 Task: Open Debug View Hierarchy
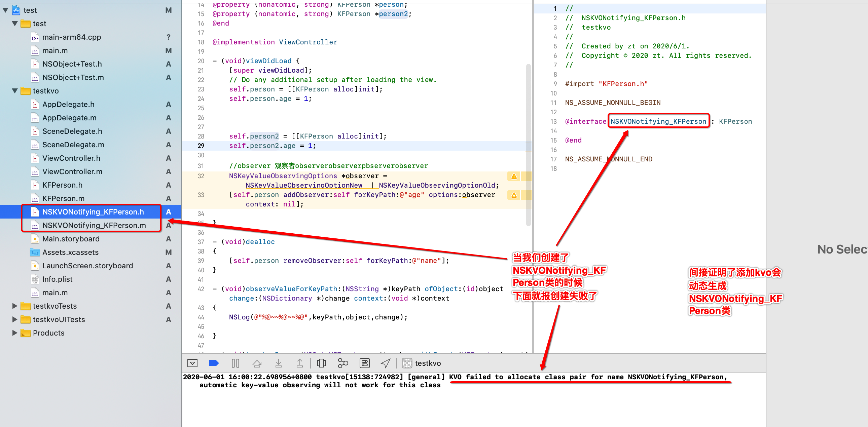click(321, 363)
